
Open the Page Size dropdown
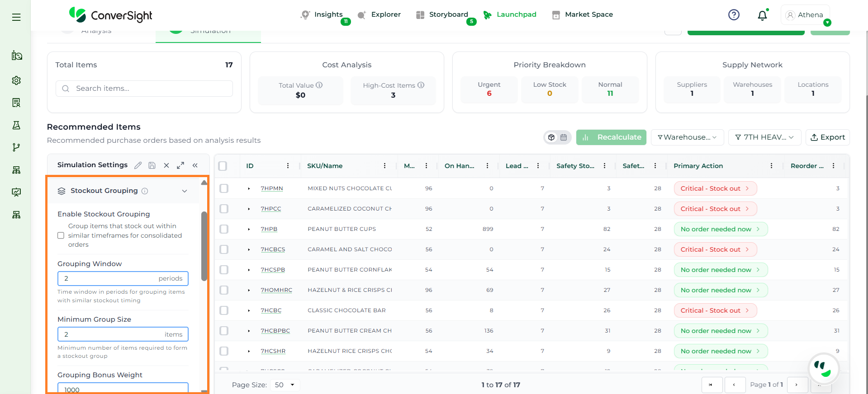point(285,385)
